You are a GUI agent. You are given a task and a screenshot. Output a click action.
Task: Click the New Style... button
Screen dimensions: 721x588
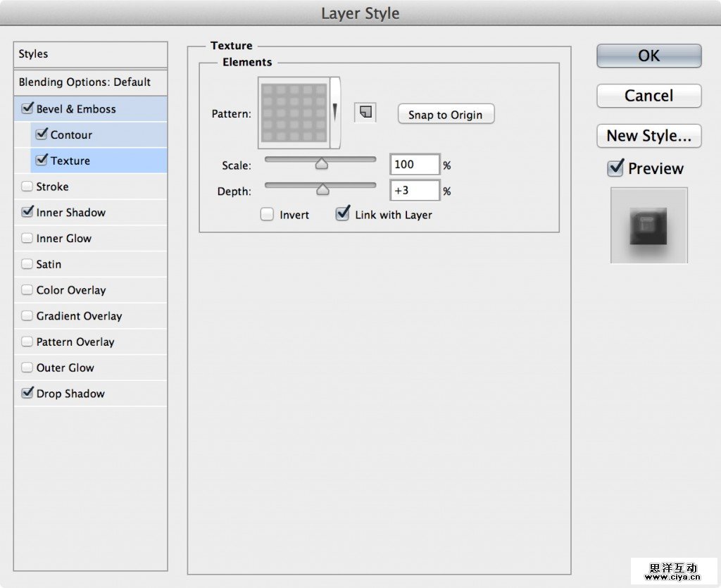tap(648, 136)
